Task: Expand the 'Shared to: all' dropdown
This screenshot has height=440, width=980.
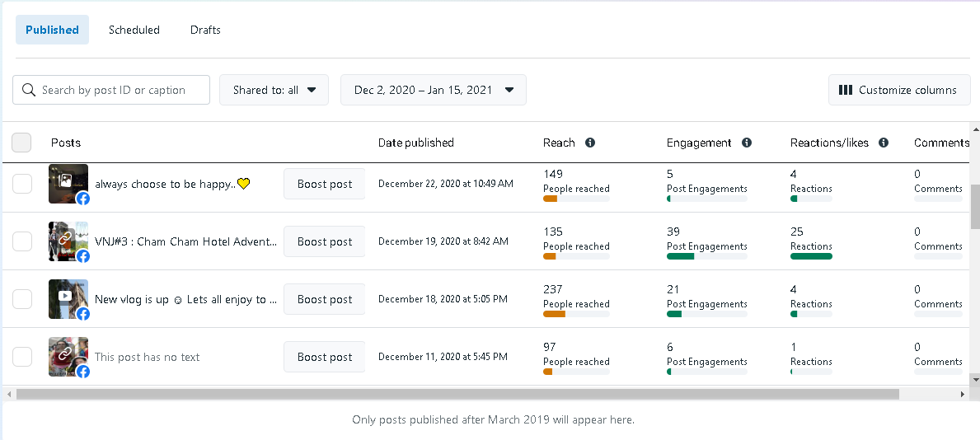Action: (274, 90)
